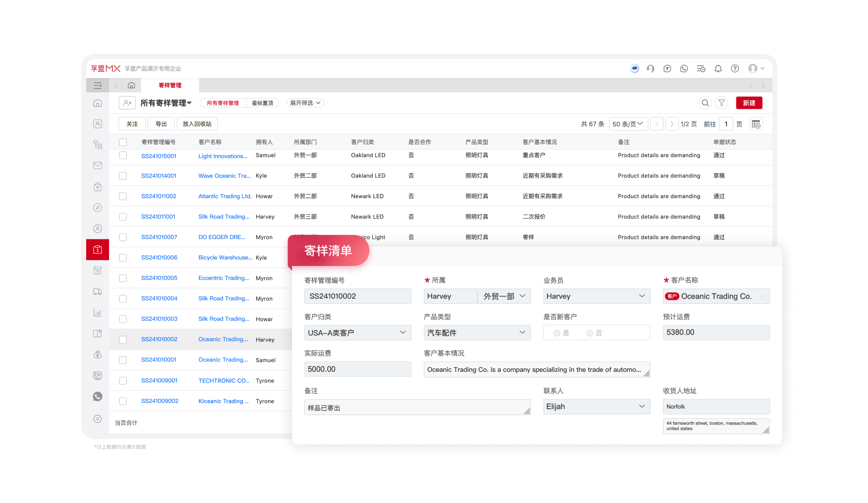Open the help question mark icon
868x503 pixels.
pos(734,69)
